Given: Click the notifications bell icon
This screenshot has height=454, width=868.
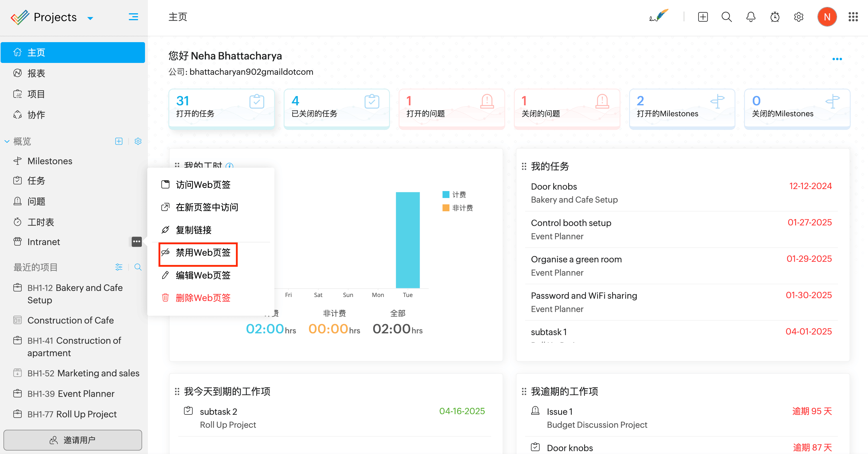Looking at the screenshot, I should click(750, 17).
